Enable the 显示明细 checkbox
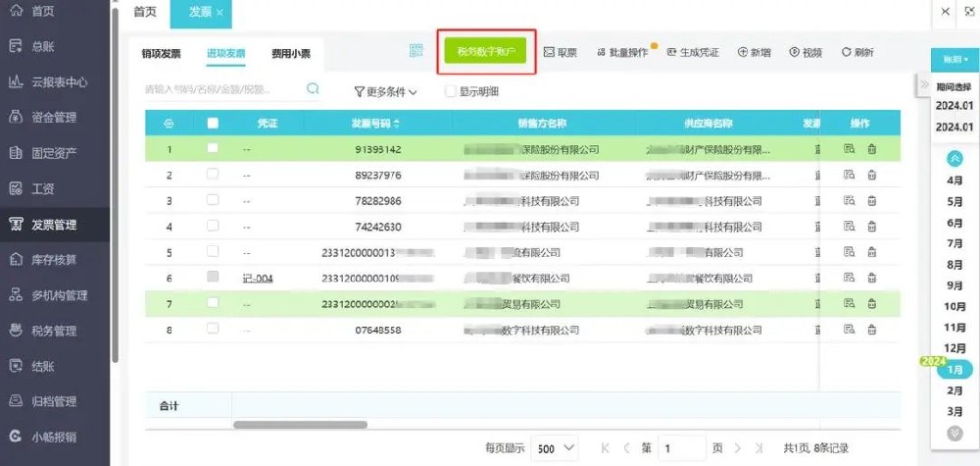 coord(450,91)
